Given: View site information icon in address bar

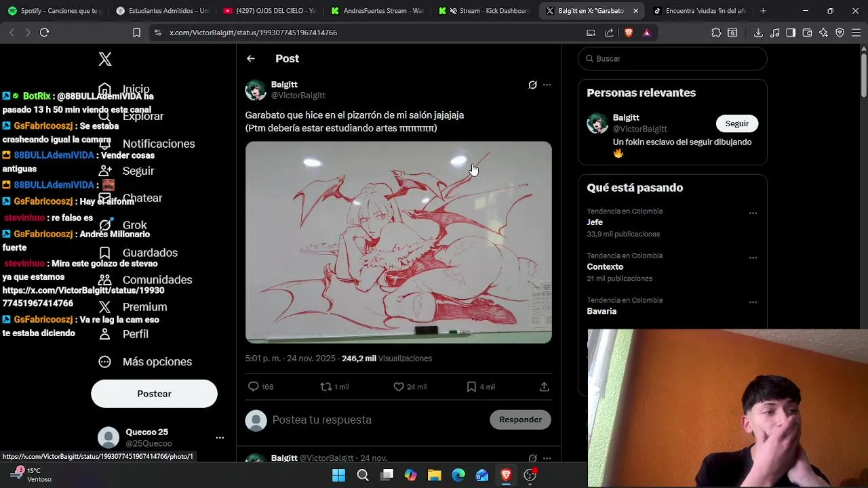Looking at the screenshot, I should (x=157, y=33).
